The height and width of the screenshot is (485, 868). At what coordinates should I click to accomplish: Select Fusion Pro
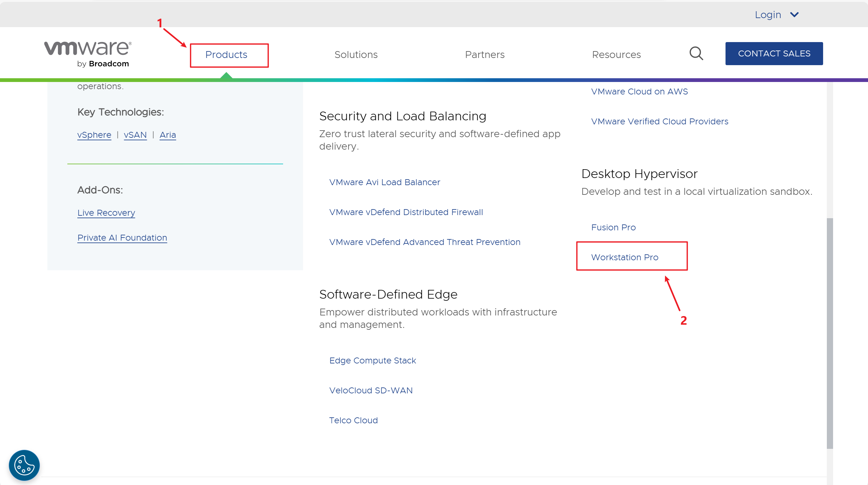pos(613,228)
